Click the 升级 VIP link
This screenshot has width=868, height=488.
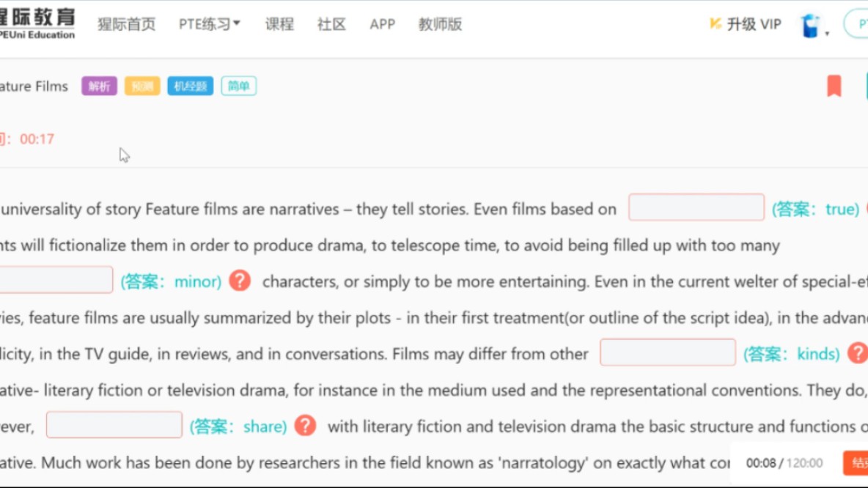(746, 24)
